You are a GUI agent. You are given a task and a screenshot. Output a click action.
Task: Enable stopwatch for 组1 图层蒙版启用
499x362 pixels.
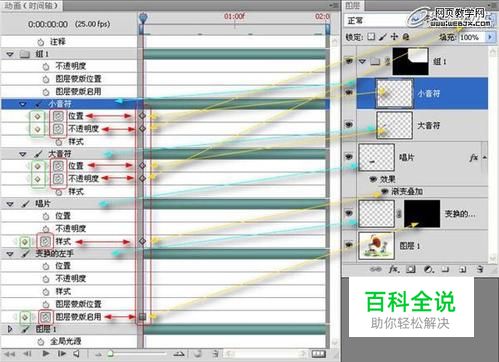pyautogui.click(x=46, y=92)
